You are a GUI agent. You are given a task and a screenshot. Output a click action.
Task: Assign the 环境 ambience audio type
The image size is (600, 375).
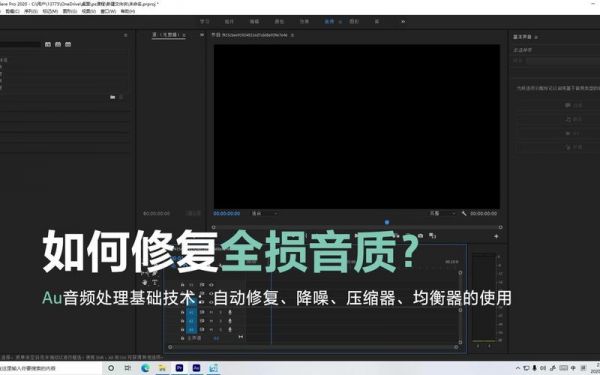click(574, 147)
